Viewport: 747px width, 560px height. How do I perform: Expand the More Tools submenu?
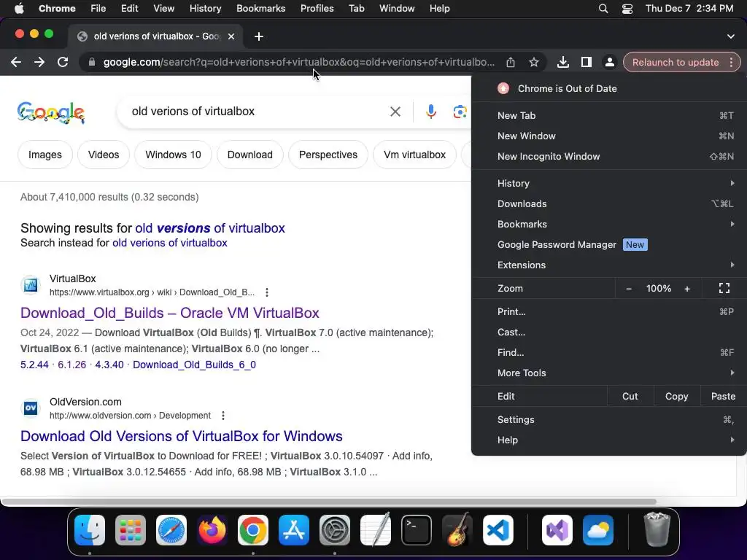pos(609,373)
